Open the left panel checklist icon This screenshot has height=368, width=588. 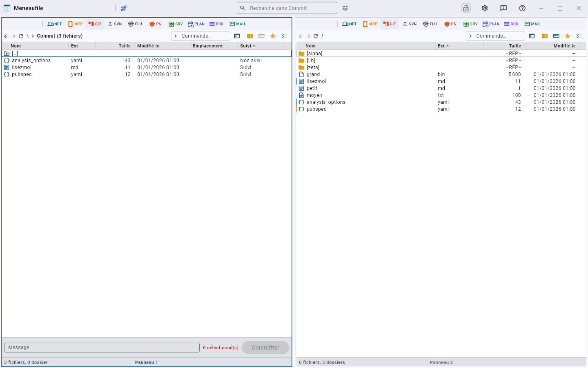coord(284,36)
